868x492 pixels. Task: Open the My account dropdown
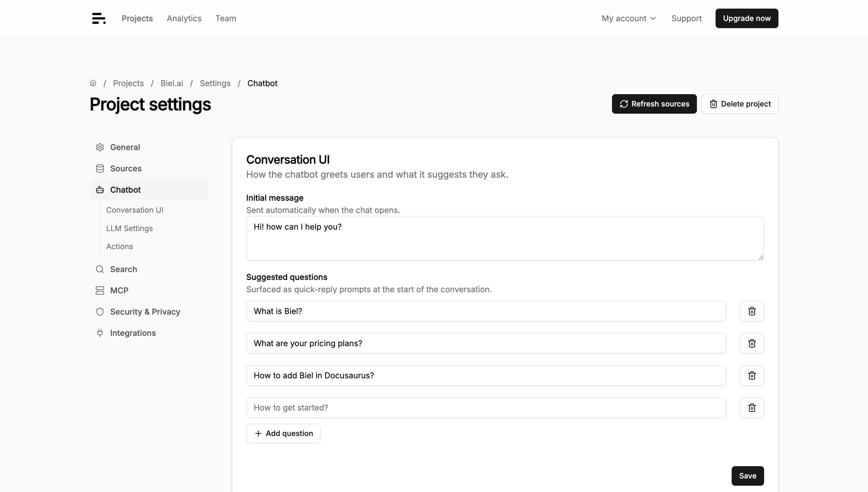628,18
